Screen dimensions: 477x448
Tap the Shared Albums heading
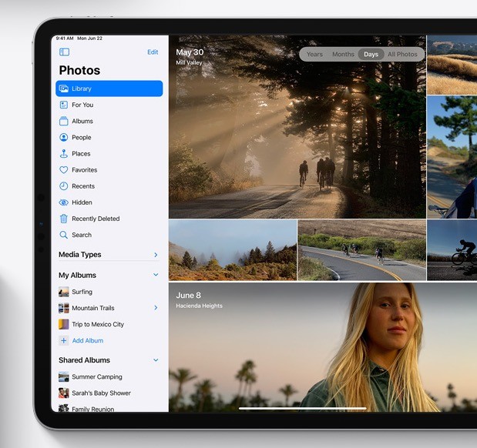84,360
